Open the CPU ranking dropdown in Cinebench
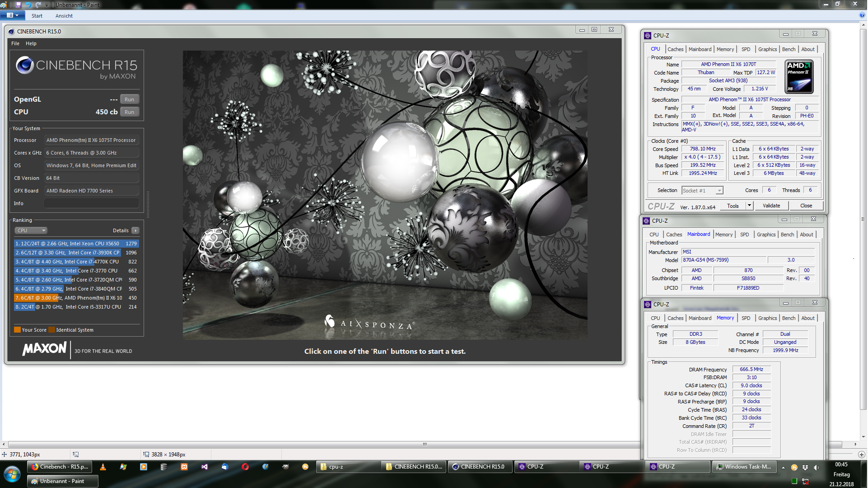The width and height of the screenshot is (868, 488). [31, 230]
